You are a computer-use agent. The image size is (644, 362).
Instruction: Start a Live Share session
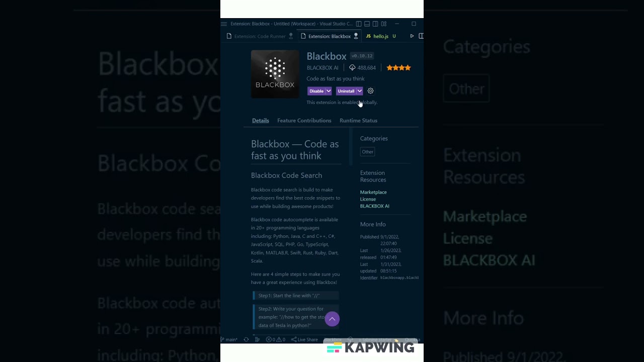click(x=304, y=340)
